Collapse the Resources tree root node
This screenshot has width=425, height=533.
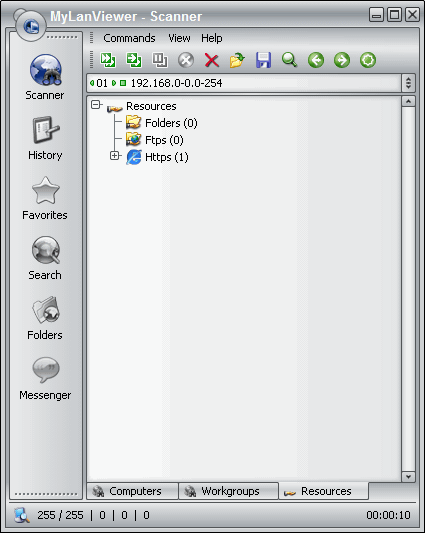tap(96, 105)
